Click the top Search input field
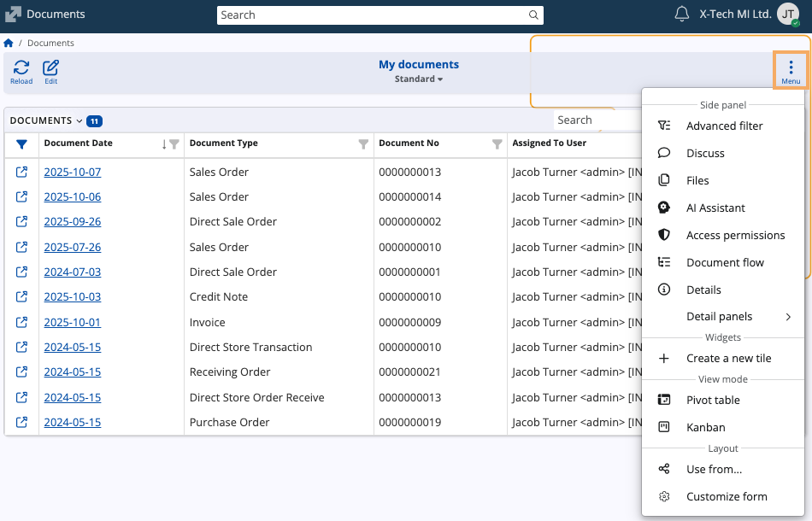812x521 pixels. click(372, 15)
